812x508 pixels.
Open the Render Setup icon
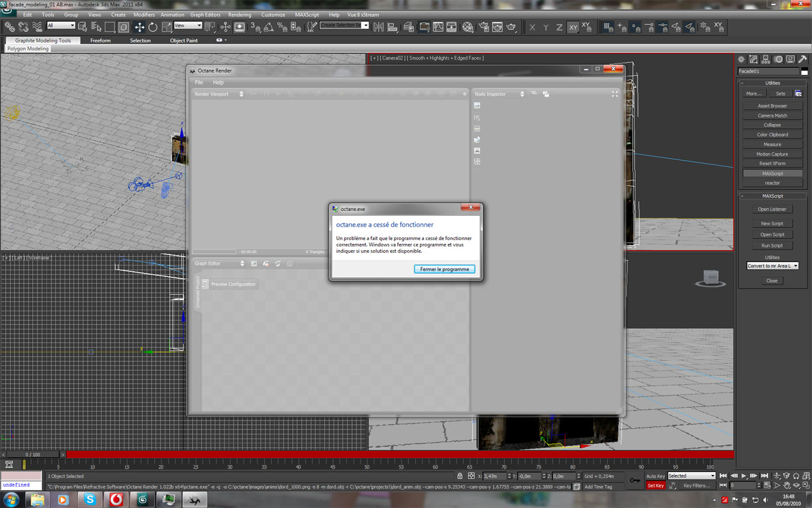coord(483,27)
